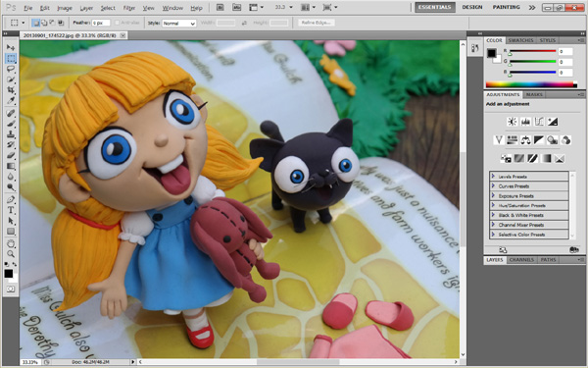This screenshot has height=368, width=588.
Task: Add a Brightness/Contrast adjustment
Action: (x=512, y=122)
